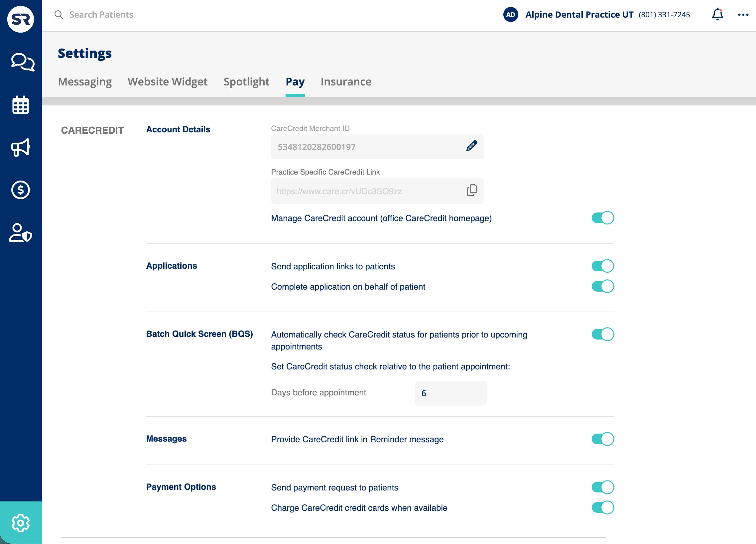Click the SR logo home icon
Image resolution: width=756 pixels, height=544 pixels.
pos(21,19)
